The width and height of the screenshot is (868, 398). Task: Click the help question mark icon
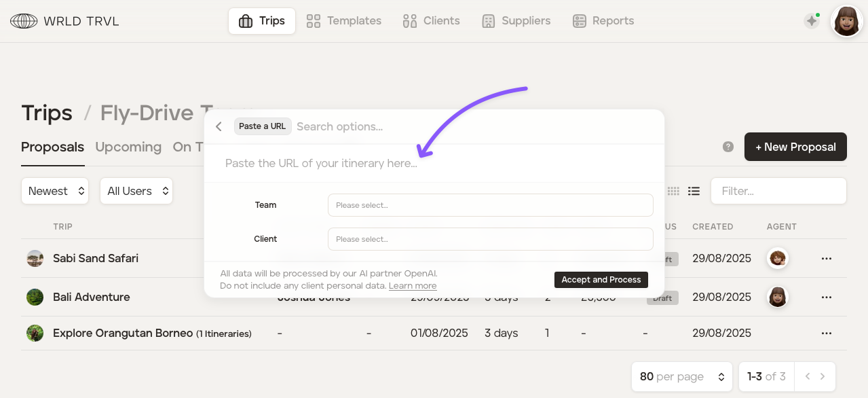(x=728, y=147)
